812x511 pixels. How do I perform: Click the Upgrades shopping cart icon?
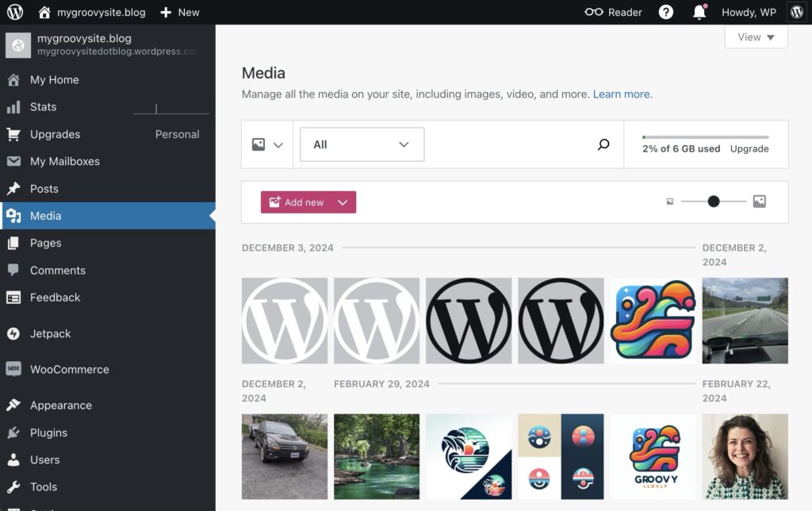tap(13, 134)
